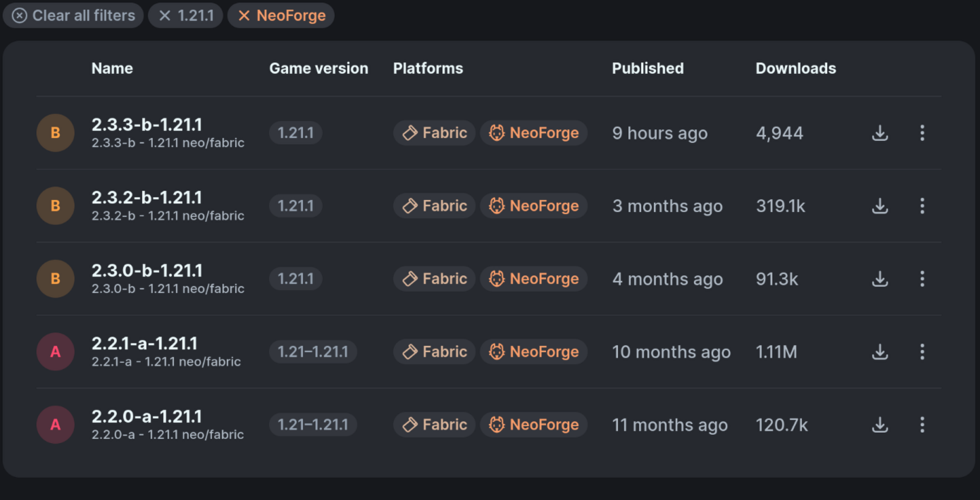
Task: Download version 2.3.3-b-1.21.1
Action: [x=879, y=133]
